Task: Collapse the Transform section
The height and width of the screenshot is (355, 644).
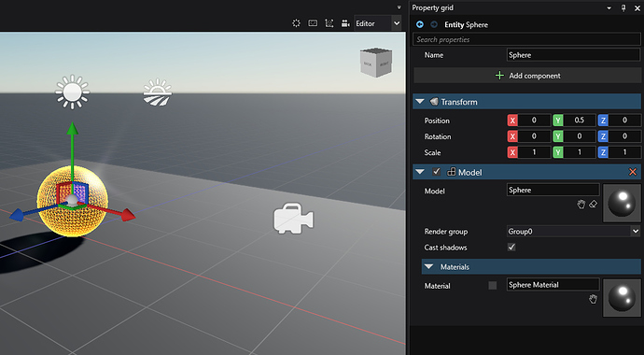Action: click(x=419, y=102)
